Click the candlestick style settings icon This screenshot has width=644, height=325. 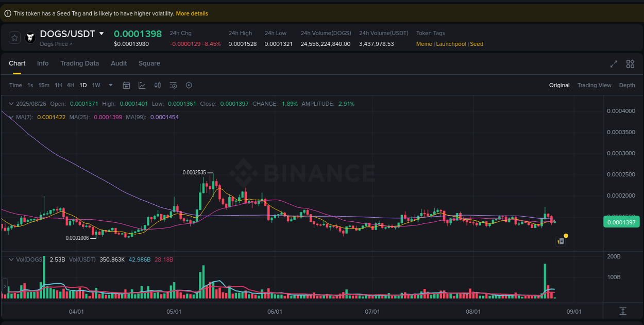tap(158, 85)
